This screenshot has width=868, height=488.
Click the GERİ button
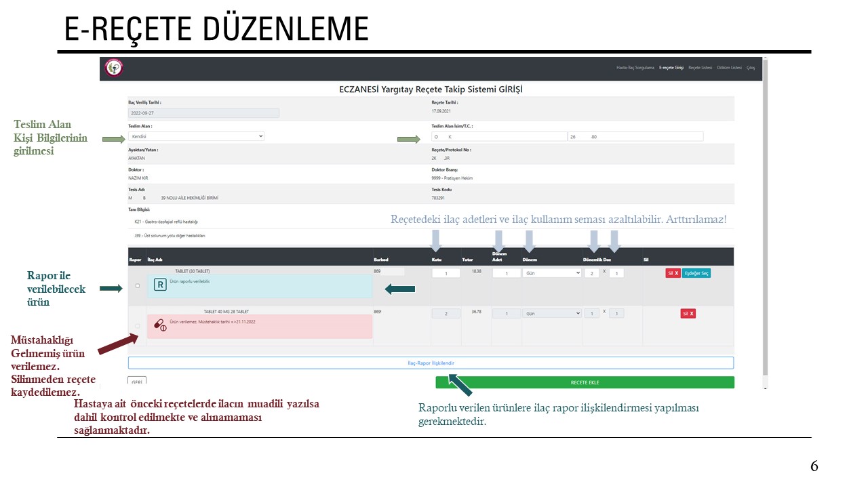tap(137, 382)
